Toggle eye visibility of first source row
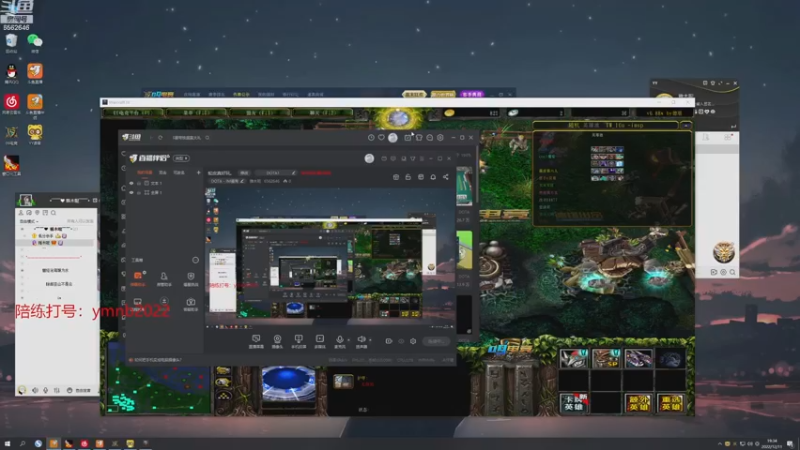The image size is (800, 450). [132, 183]
